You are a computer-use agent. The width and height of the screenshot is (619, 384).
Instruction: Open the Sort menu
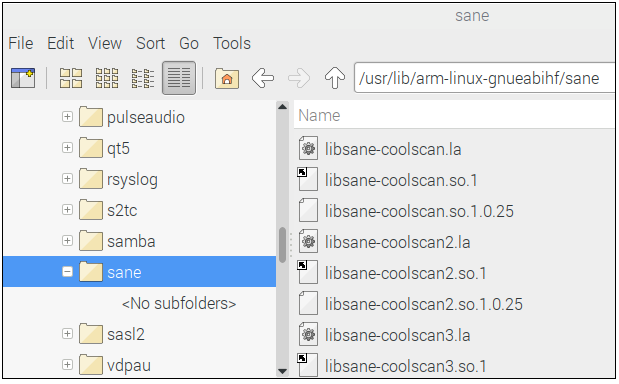150,43
